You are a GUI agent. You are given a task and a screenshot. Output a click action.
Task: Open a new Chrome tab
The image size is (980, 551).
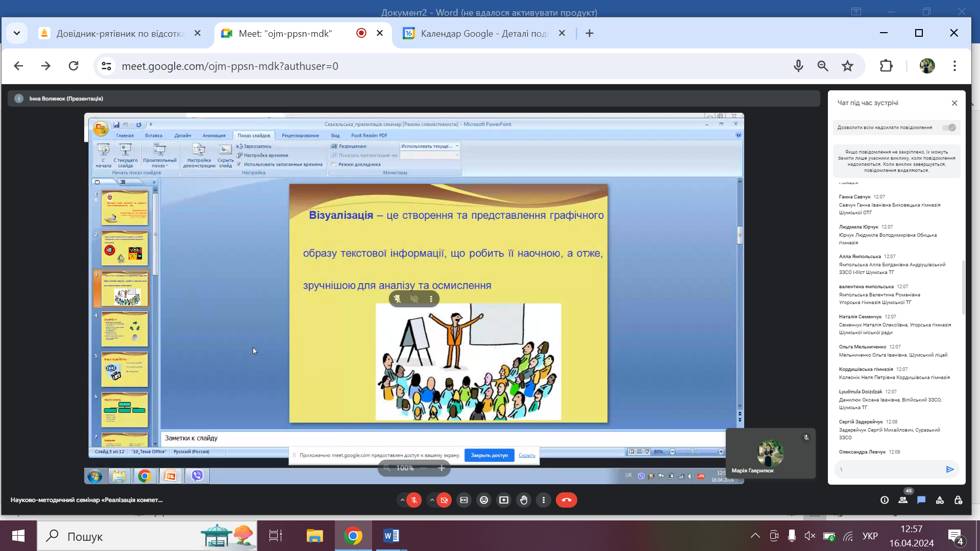pos(590,33)
